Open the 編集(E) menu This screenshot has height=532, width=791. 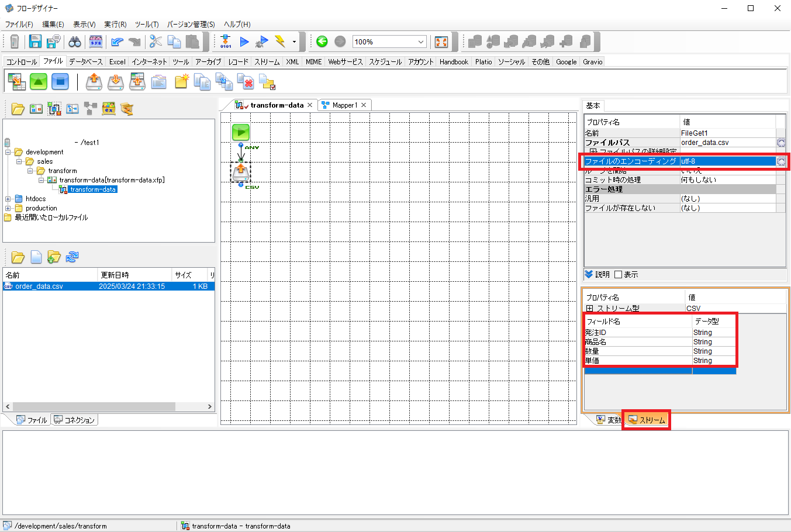[53, 24]
